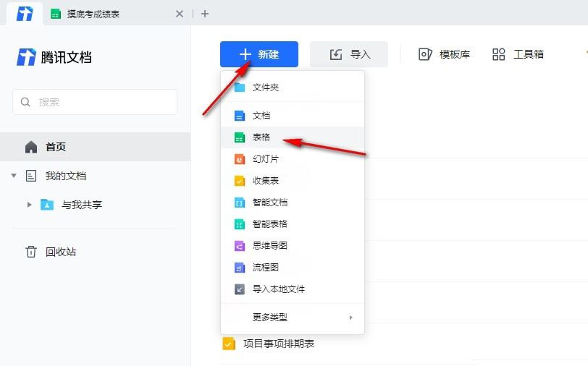This screenshot has height=366, width=588.
Task: Click the Tencent Docs home tab icon
Action: [x=25, y=14]
